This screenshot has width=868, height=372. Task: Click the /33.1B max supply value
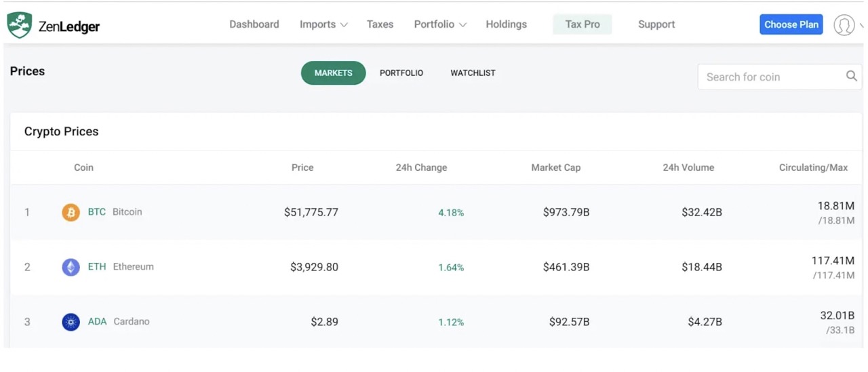[840, 331]
